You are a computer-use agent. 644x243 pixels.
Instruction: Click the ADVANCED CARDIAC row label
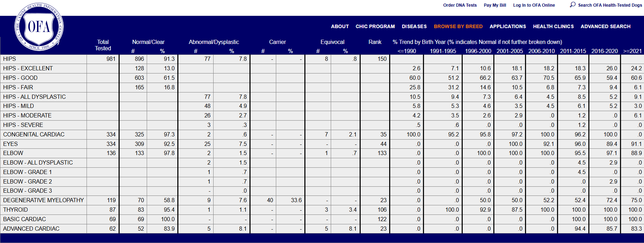coord(31,229)
